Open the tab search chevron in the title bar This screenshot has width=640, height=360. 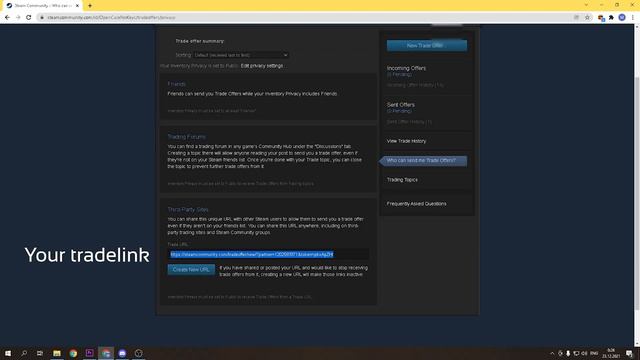click(x=586, y=5)
